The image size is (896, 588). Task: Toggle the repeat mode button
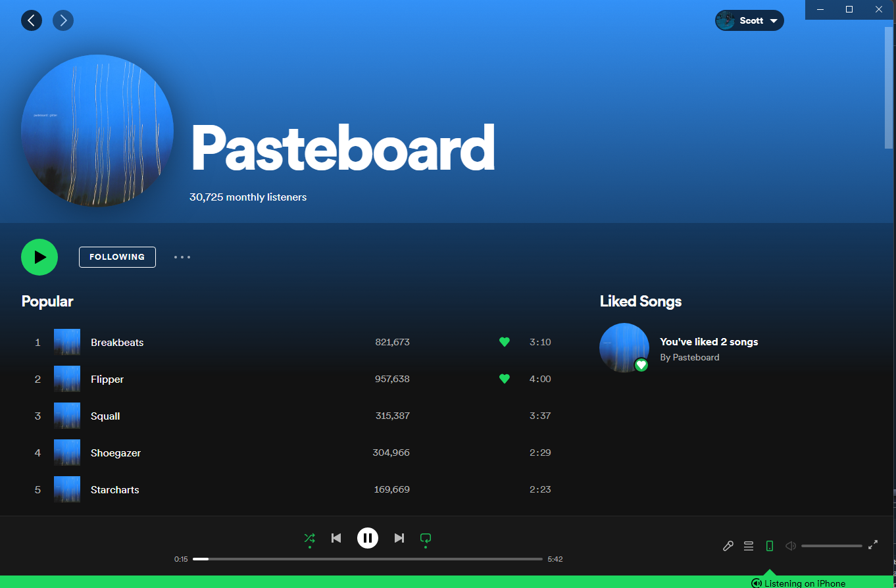point(426,538)
